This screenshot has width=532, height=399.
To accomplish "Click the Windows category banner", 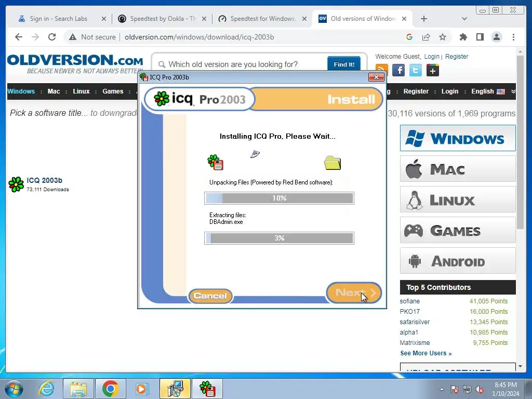I will point(458,138).
